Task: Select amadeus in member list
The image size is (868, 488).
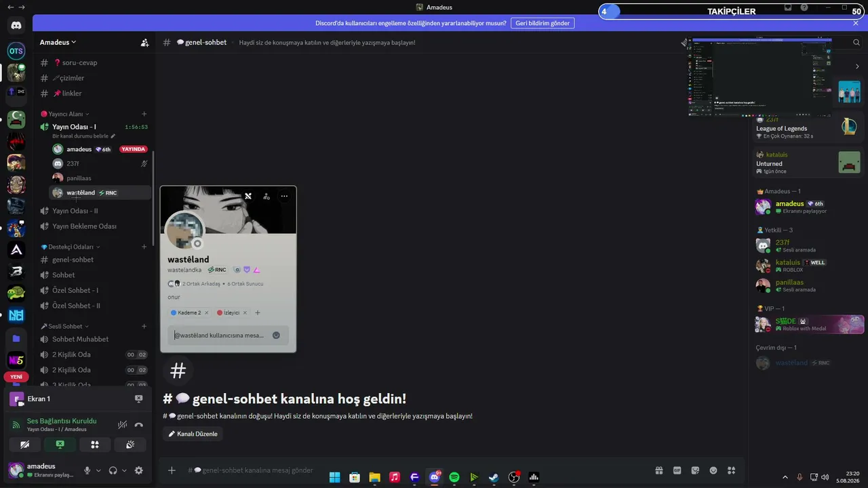Action: (x=808, y=207)
